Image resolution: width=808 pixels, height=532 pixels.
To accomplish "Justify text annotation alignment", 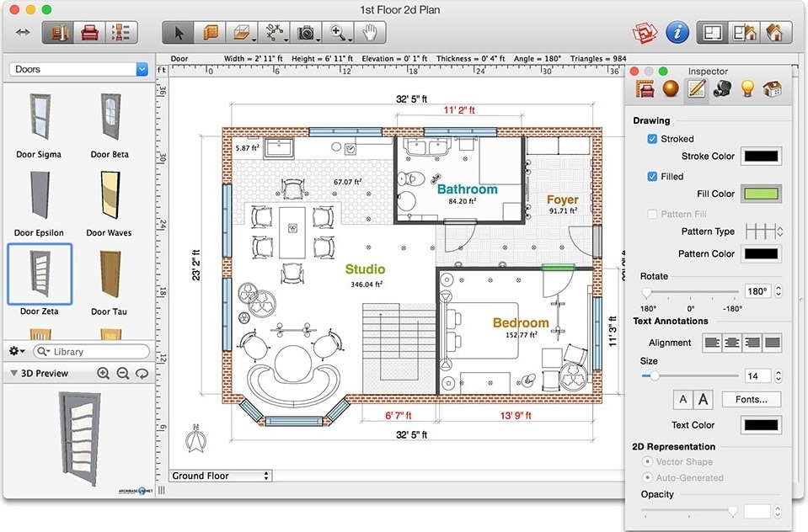I will click(772, 343).
